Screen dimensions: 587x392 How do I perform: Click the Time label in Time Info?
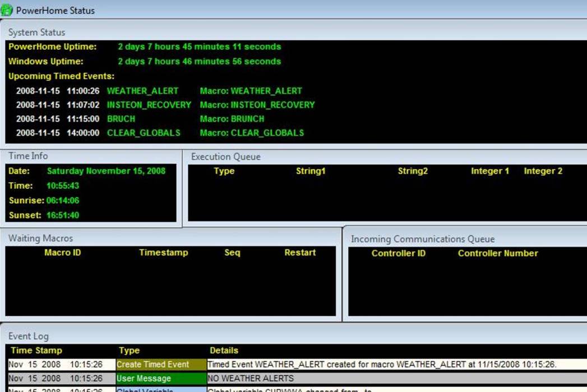click(x=21, y=186)
